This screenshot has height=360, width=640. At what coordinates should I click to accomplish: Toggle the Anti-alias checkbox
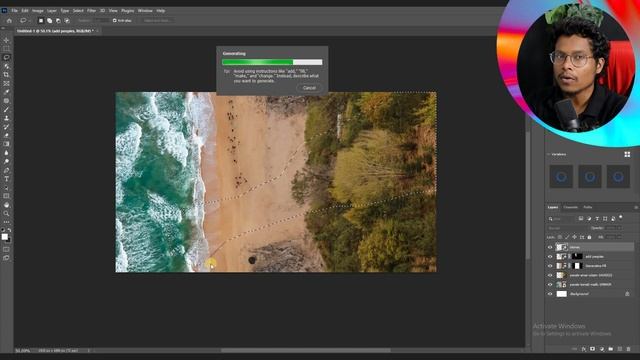tap(115, 21)
